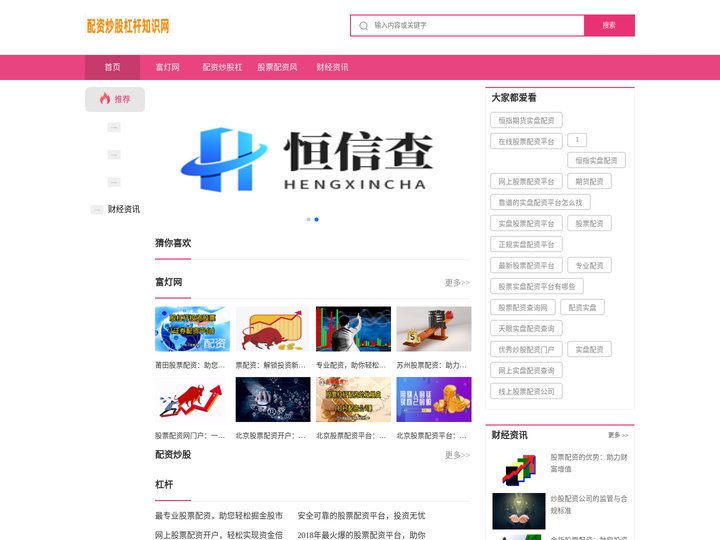The height and width of the screenshot is (540, 720).
Task: Select 财经资讯 in left sidebar
Action: click(x=124, y=209)
